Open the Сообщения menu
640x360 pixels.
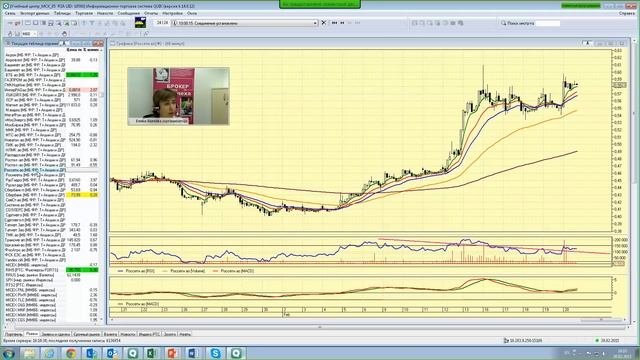(x=129, y=13)
